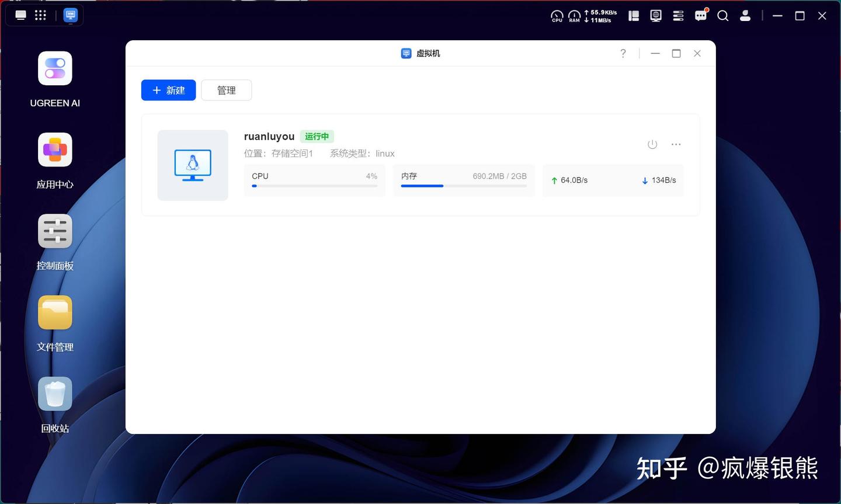Image resolution: width=841 pixels, height=504 pixels.
Task: Click the ruanluyou VM name
Action: tap(269, 136)
